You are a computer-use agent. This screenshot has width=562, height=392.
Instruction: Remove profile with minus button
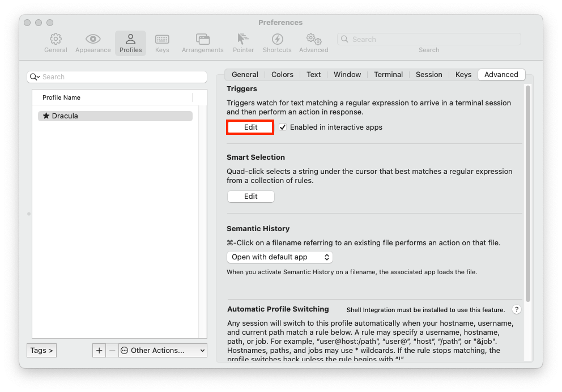point(112,351)
